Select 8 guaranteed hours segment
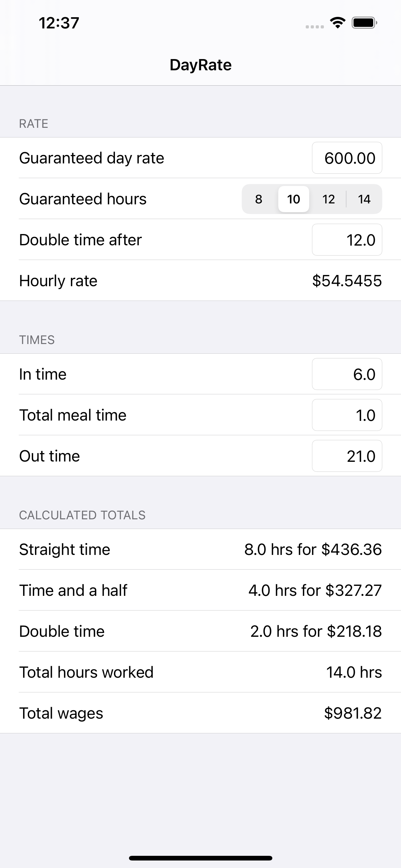This screenshot has width=401, height=868. click(x=259, y=199)
